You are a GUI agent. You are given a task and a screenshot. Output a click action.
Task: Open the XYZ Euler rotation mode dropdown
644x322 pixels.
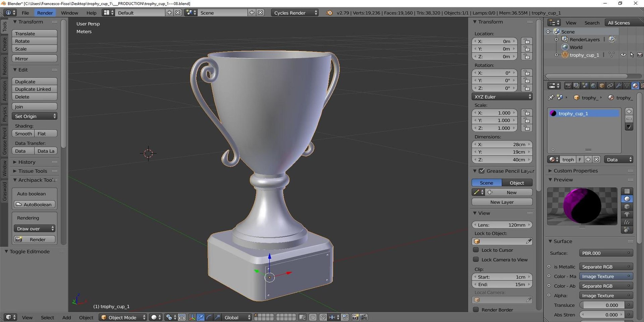[502, 97]
